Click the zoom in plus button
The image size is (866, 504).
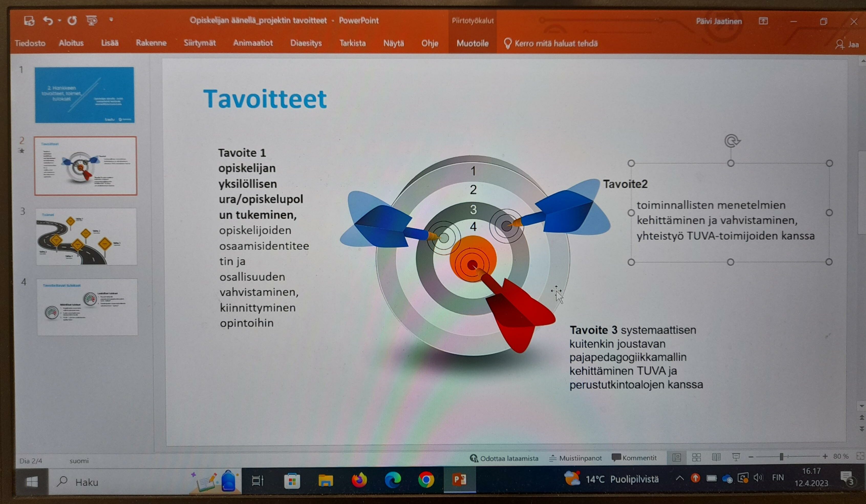(x=825, y=456)
